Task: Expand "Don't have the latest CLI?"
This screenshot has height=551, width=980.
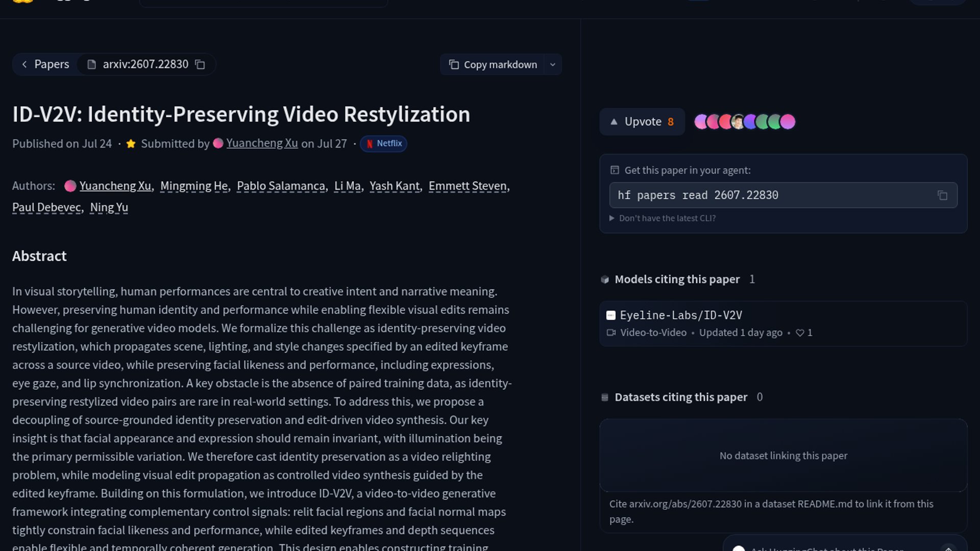Action: (x=663, y=218)
